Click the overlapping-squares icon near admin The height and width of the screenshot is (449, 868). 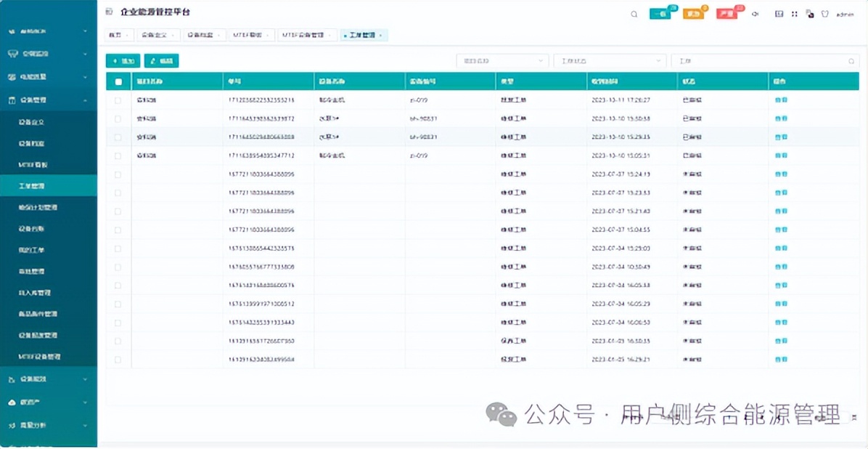810,14
